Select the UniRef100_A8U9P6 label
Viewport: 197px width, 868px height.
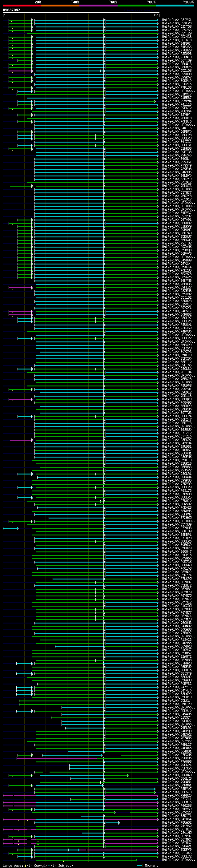tap(177, 386)
